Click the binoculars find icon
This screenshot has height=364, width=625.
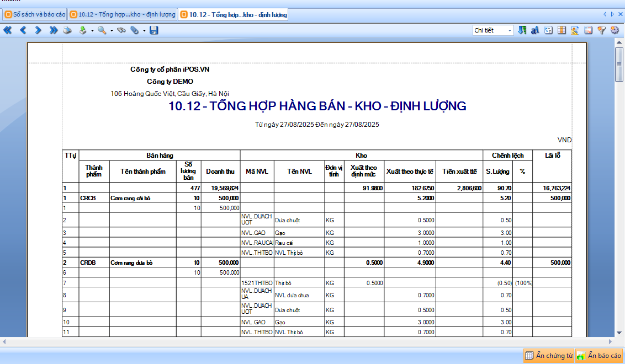[x=121, y=30]
